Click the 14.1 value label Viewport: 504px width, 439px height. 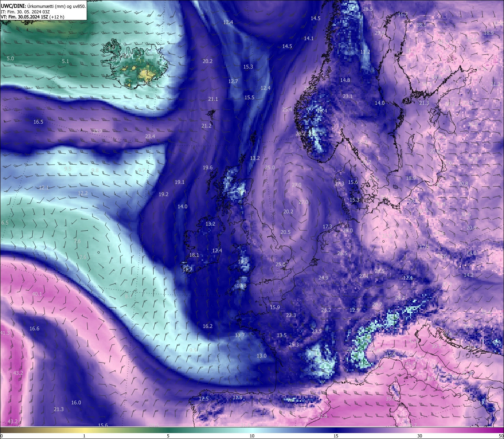point(309,39)
